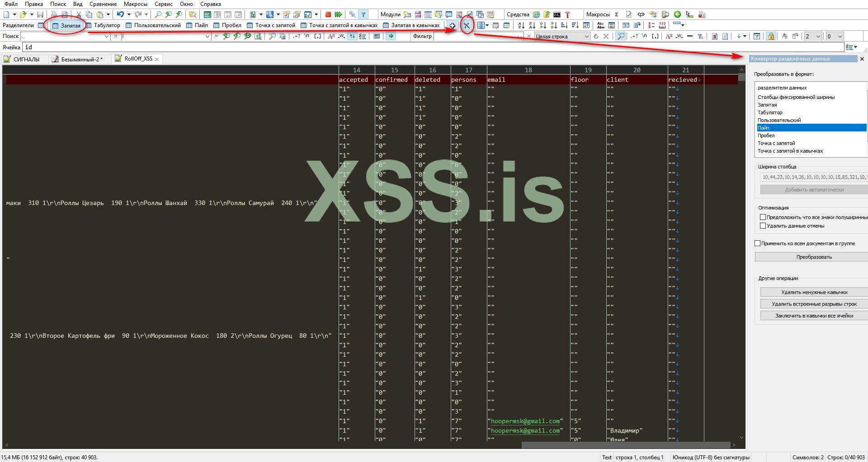
Task: Click the Ячейка cell content field
Action: pyautogui.click(x=433, y=47)
